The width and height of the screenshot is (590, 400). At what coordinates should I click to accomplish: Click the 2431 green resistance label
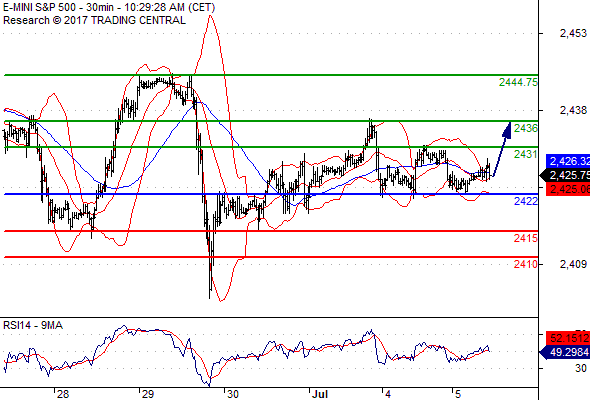(x=526, y=154)
